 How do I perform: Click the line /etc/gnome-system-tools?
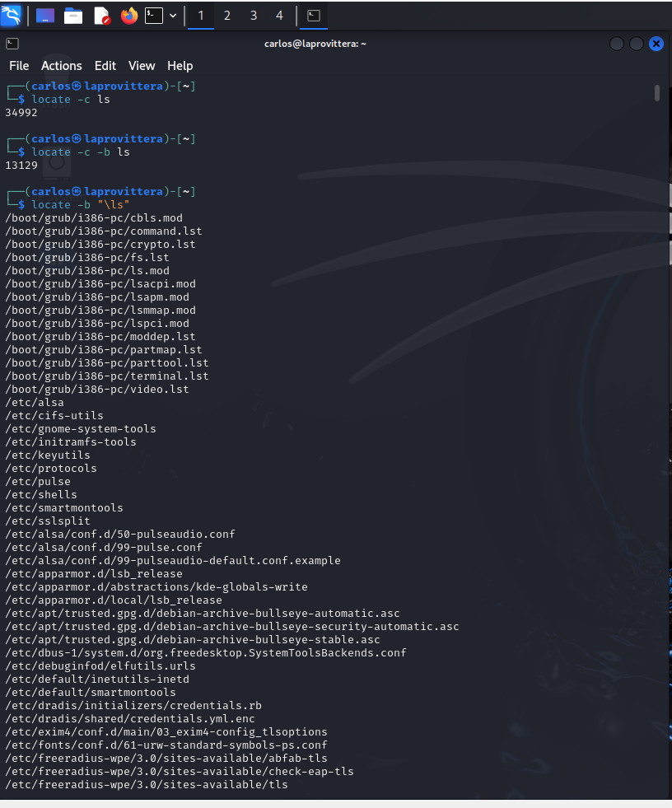click(81, 429)
